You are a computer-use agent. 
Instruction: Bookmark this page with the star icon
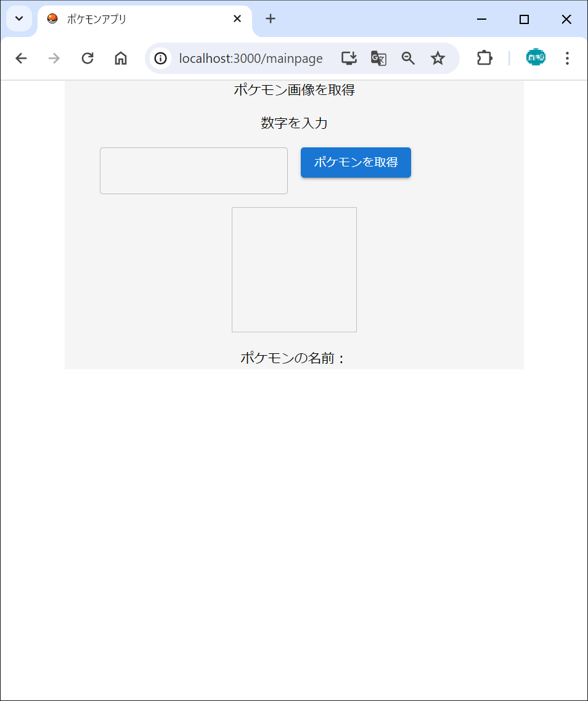[438, 58]
